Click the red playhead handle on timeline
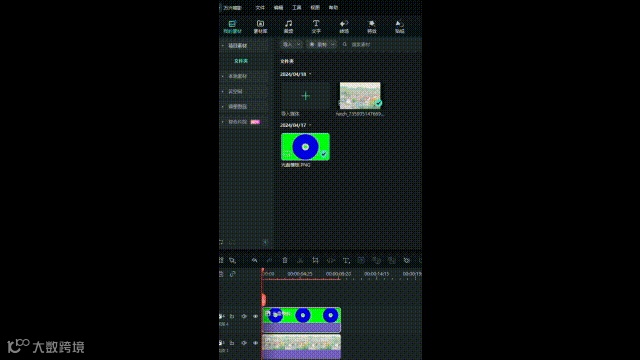This screenshot has height=360, width=640. tap(263, 299)
